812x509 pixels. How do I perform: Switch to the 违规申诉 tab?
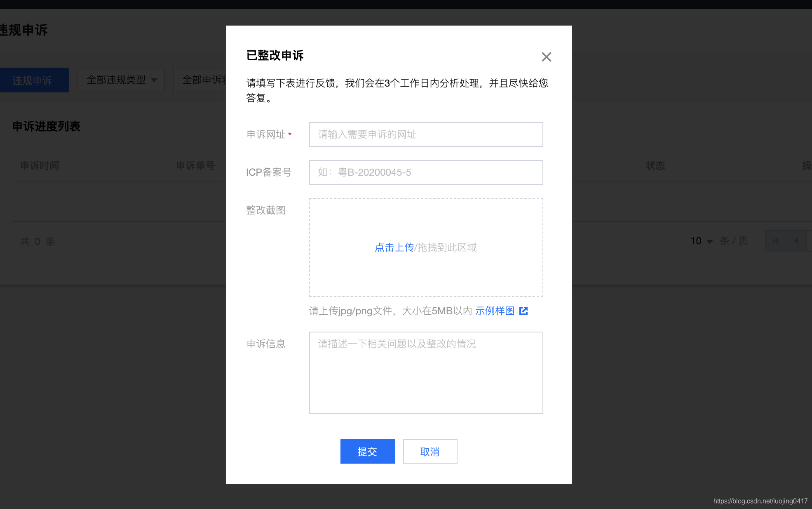pos(33,80)
